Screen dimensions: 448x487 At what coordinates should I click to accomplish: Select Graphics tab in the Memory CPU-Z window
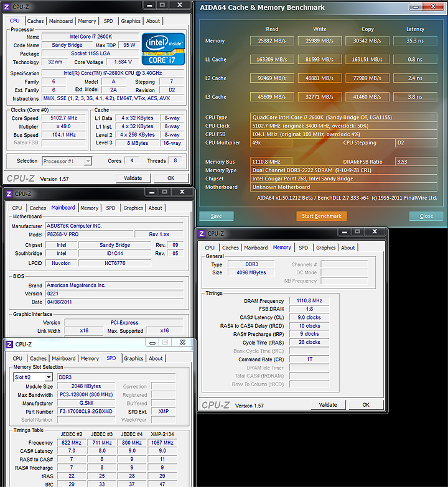tap(326, 248)
